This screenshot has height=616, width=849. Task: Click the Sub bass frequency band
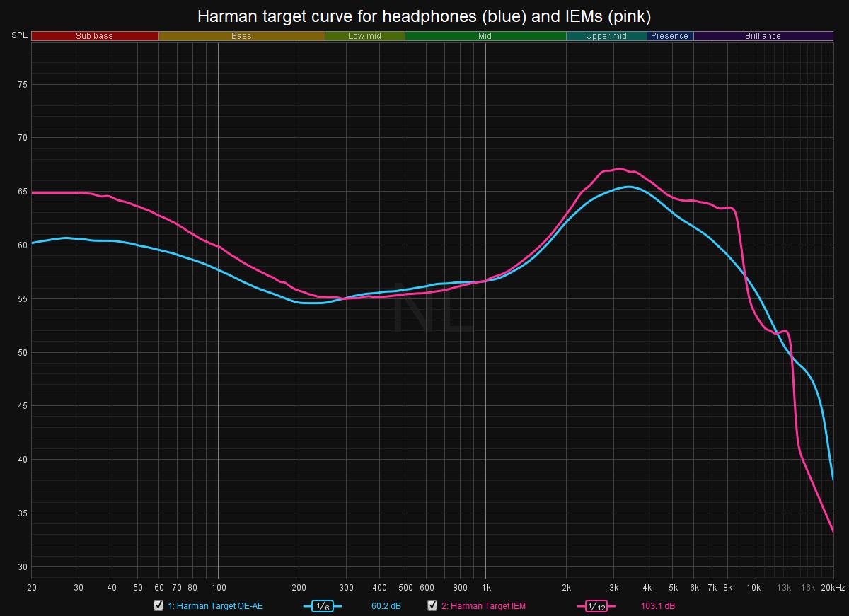[x=95, y=36]
